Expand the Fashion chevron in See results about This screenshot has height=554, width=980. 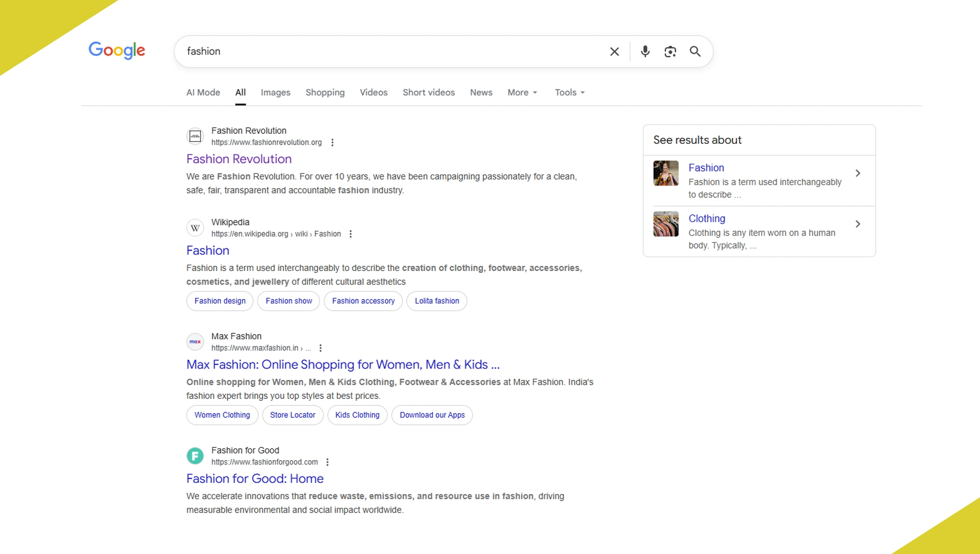[x=857, y=173]
